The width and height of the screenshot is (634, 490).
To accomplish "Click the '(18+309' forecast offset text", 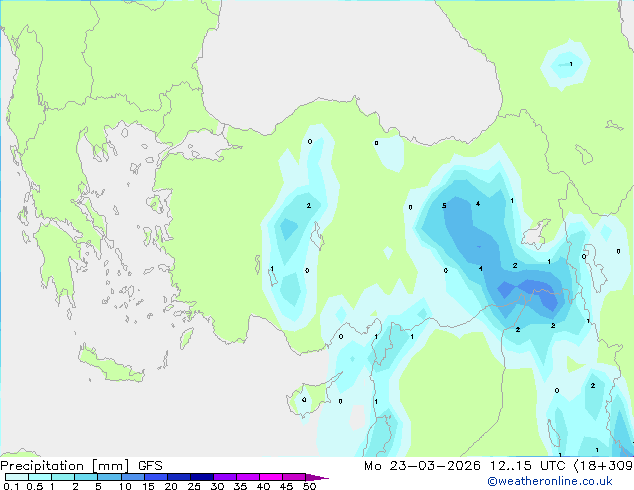I will 603,466.
